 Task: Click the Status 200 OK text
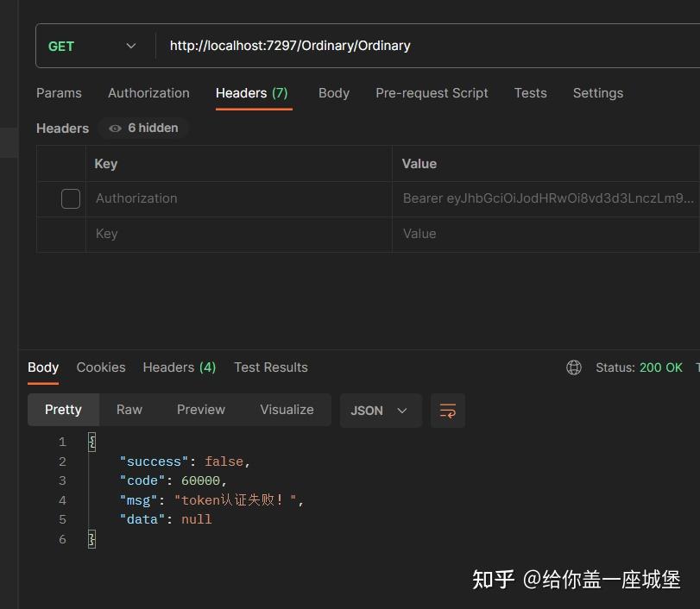click(639, 367)
